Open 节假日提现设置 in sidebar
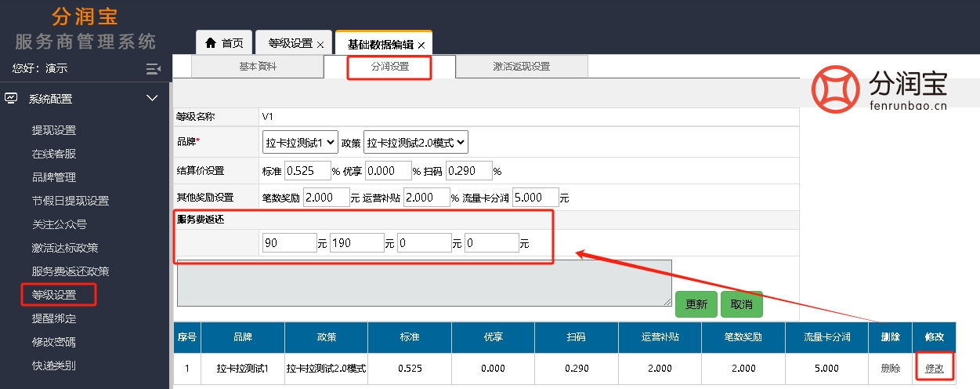This screenshot has width=980, height=389. [x=71, y=201]
